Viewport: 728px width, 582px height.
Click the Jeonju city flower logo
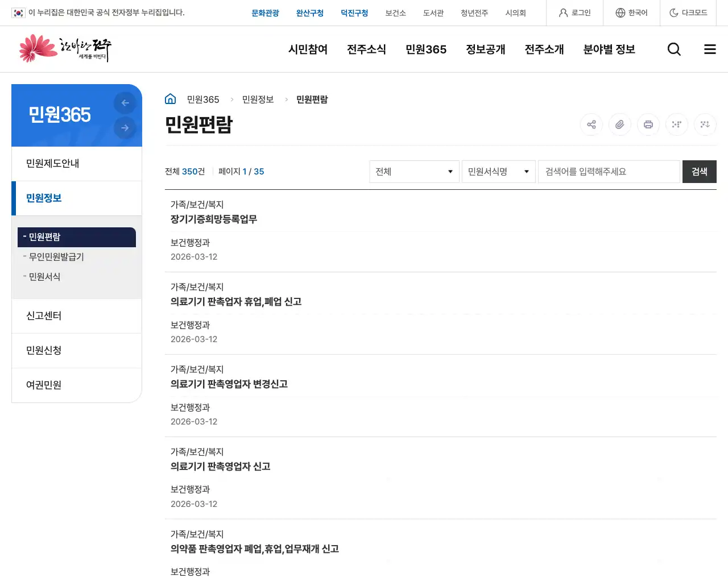pyautogui.click(x=65, y=49)
